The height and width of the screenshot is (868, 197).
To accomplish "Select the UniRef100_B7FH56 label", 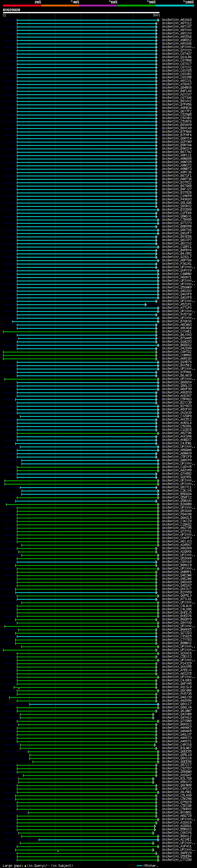I will (x=177, y=104).
